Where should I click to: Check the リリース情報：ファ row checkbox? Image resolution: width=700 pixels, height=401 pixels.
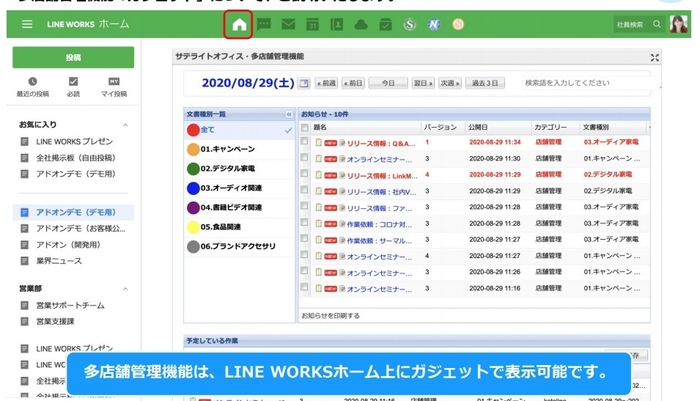tap(304, 206)
